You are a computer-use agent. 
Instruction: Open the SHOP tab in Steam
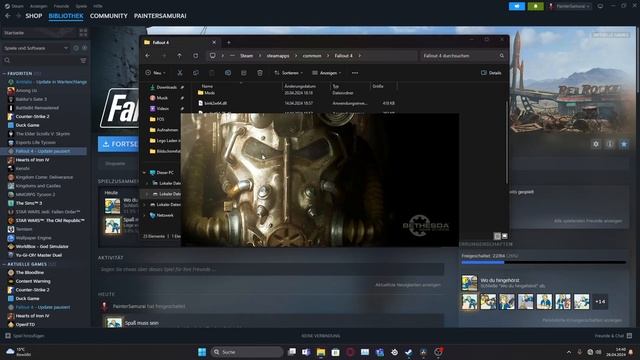tap(33, 16)
